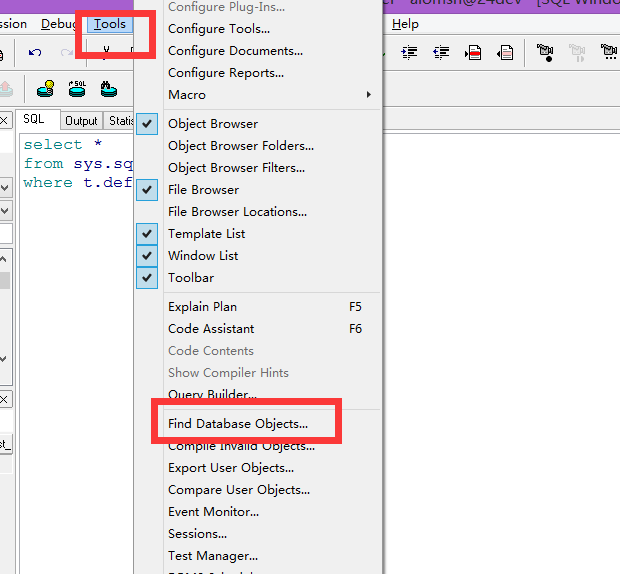Toggle Object Browser visibility
Viewport: 620px width, 574px height.
tap(213, 124)
